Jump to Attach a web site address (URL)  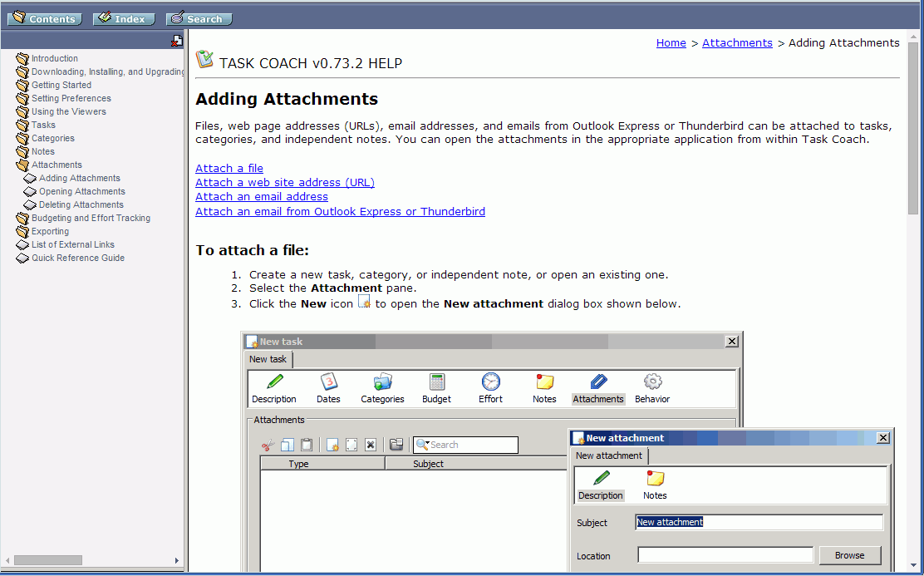pos(285,183)
